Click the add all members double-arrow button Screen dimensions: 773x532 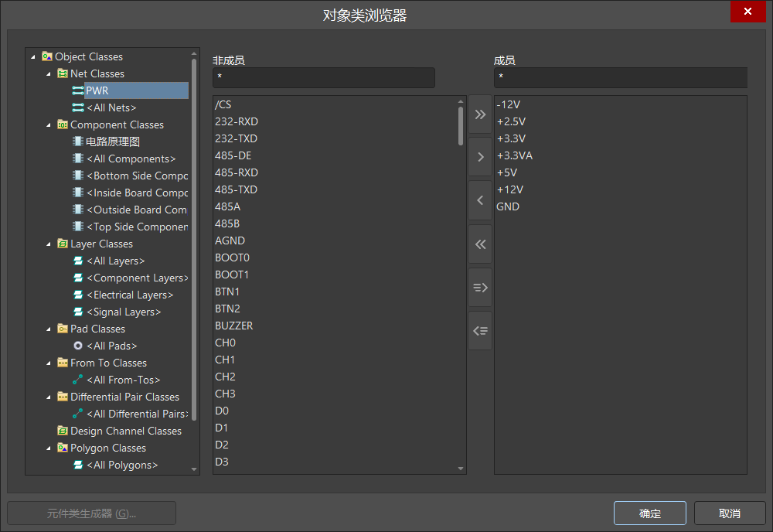(x=480, y=114)
